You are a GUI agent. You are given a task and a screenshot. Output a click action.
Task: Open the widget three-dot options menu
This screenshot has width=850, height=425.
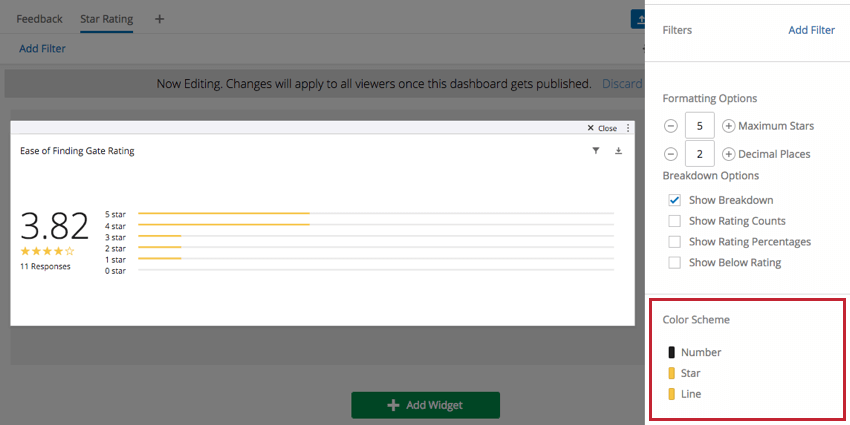(x=628, y=128)
